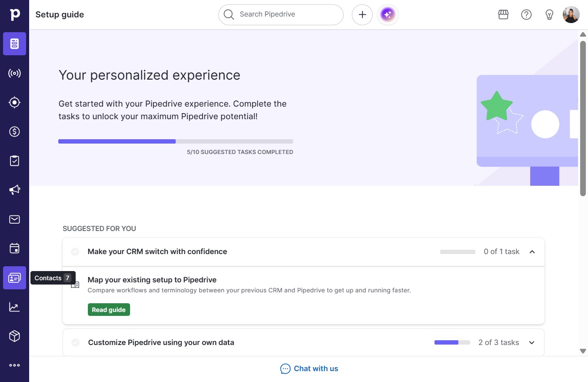Click check circle for Customize Pipedrive task
This screenshot has height=382, width=588.
tap(76, 342)
